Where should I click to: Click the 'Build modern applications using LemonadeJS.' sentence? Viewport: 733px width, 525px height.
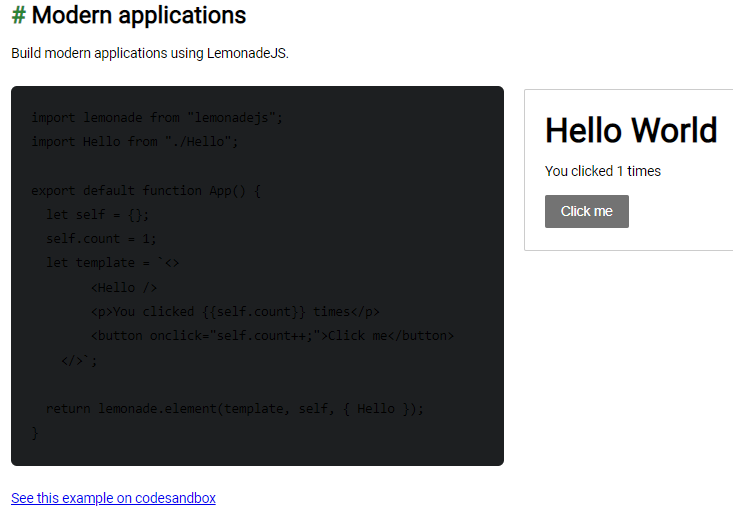[150, 53]
